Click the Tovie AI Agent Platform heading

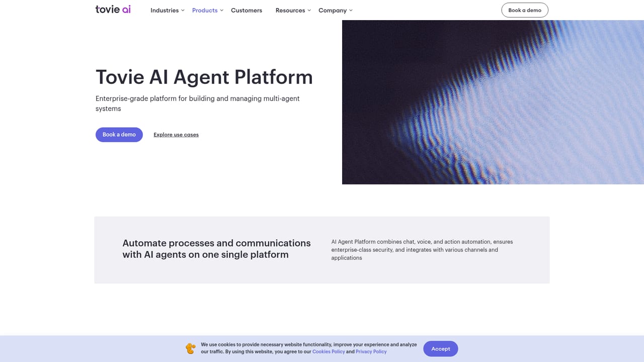click(204, 77)
